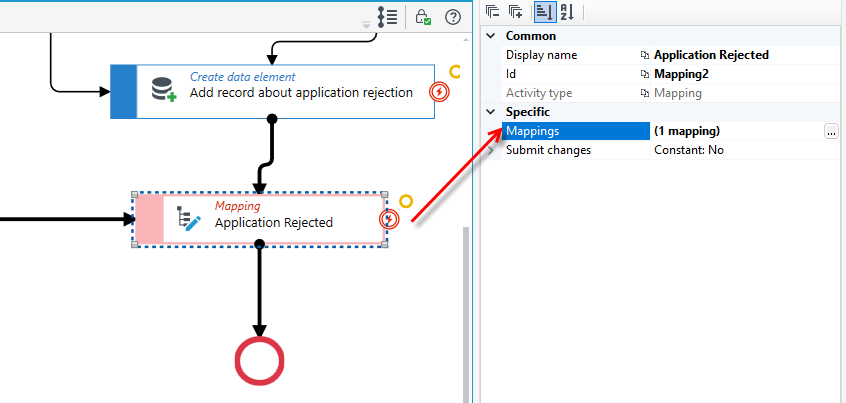This screenshot has width=846, height=403.
Task: Click yellow circle marker beside Application Rejected
Action: 406,201
